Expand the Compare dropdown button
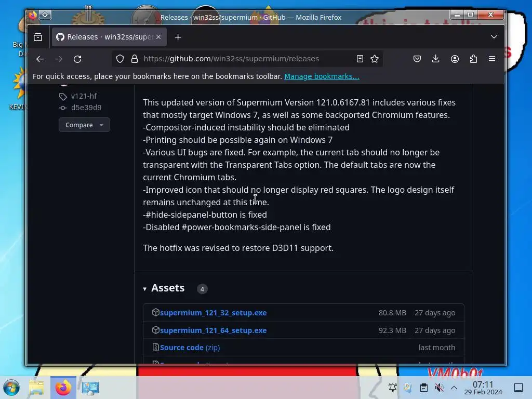This screenshot has height=399, width=532. (x=84, y=125)
